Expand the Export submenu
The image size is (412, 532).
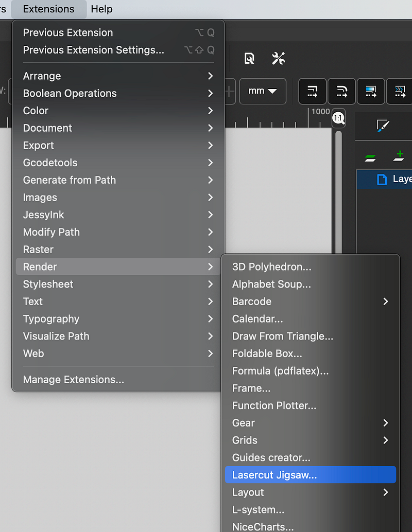coord(118,145)
